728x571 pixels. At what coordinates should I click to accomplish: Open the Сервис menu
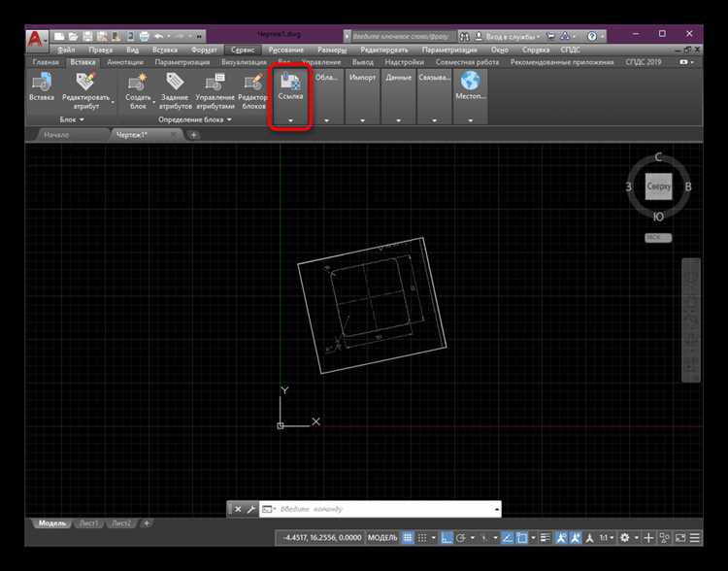click(x=243, y=50)
